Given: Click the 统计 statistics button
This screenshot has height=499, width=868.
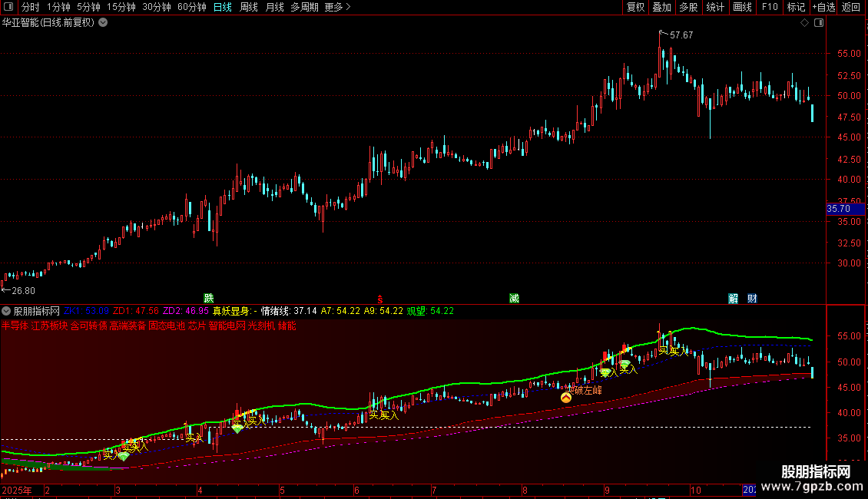Looking at the screenshot, I should pos(715,7).
